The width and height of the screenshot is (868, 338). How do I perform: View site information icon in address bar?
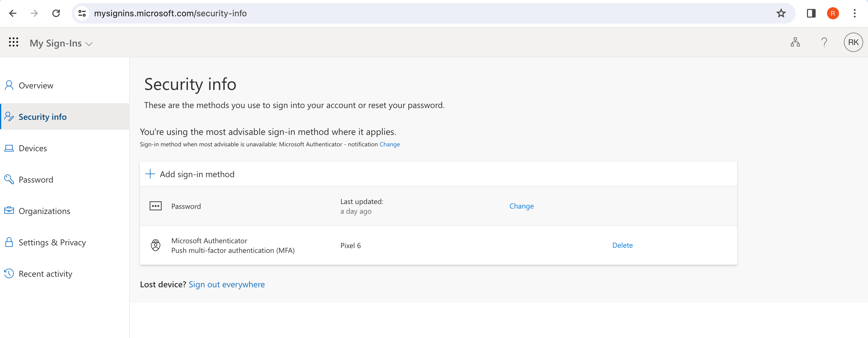point(82,14)
